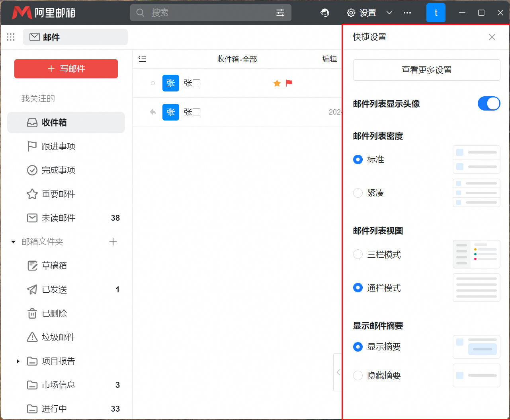Close the 快捷设置 panel

pos(492,37)
